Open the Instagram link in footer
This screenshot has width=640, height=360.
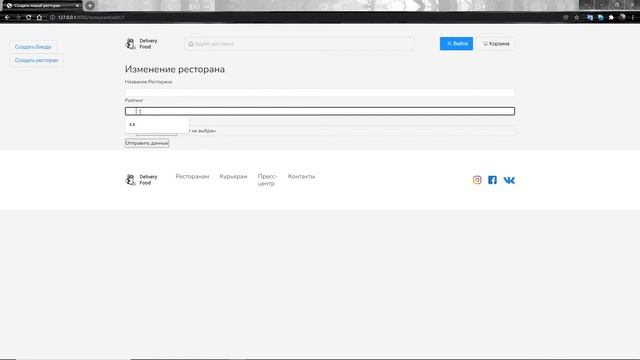coord(477,180)
